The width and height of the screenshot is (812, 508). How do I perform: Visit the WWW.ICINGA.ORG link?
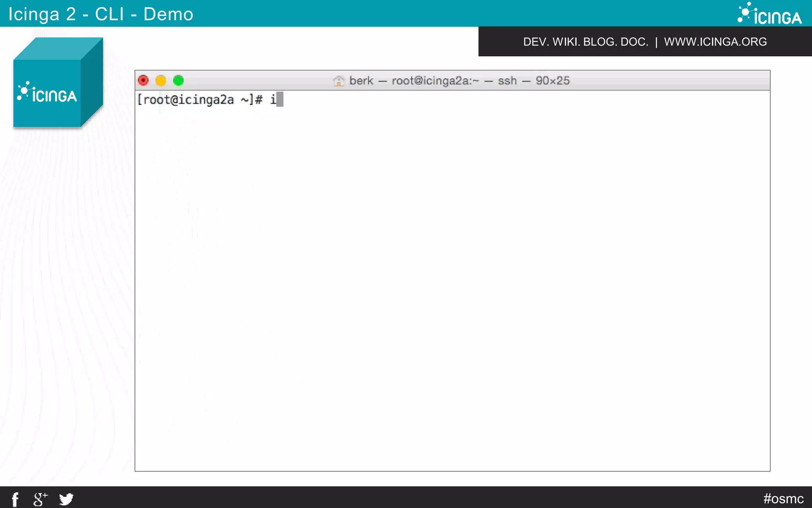(715, 42)
